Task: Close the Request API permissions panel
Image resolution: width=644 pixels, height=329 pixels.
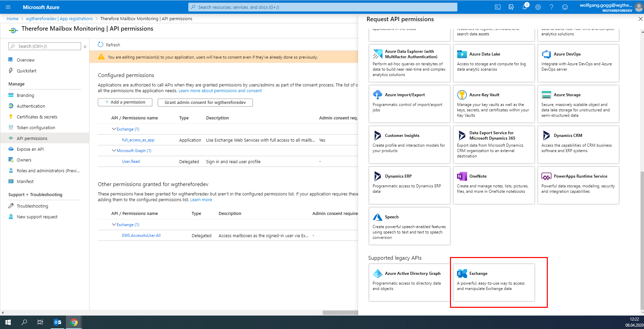Action: click(x=640, y=19)
